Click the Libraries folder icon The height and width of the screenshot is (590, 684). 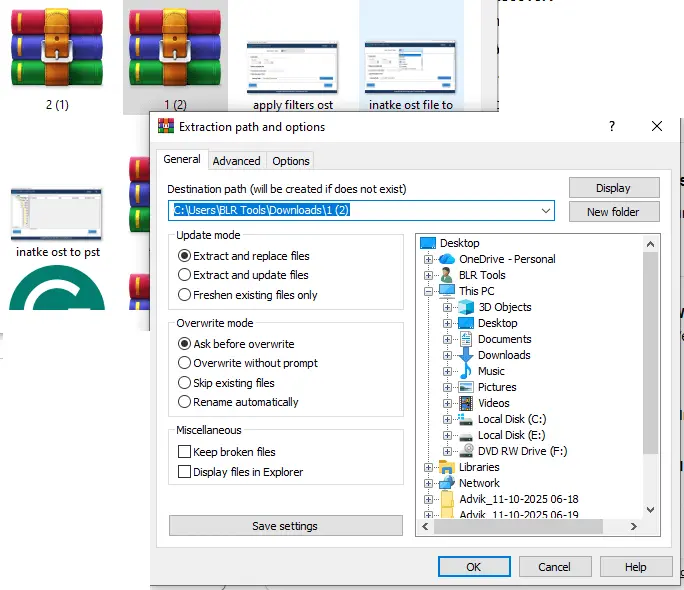(447, 467)
